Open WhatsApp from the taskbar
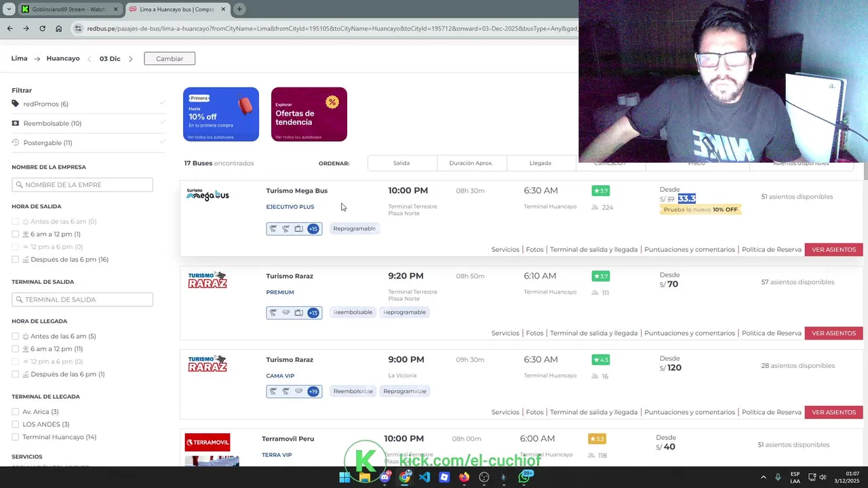 pyautogui.click(x=524, y=477)
